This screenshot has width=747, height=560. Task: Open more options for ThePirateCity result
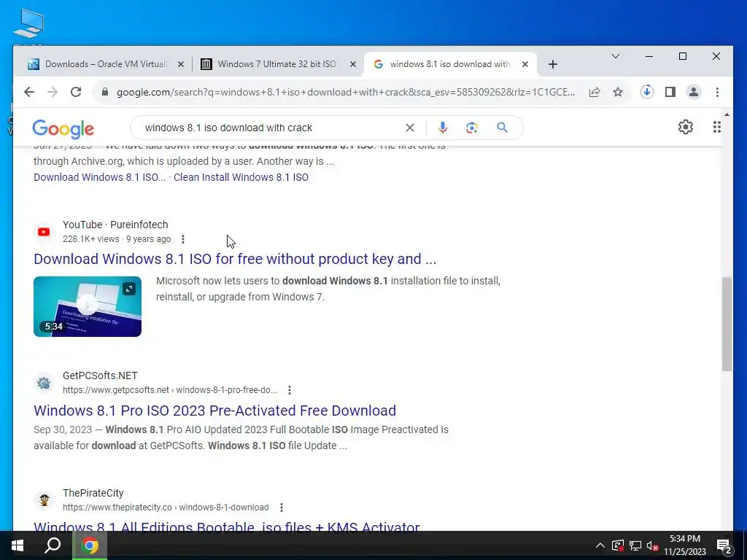(x=282, y=507)
